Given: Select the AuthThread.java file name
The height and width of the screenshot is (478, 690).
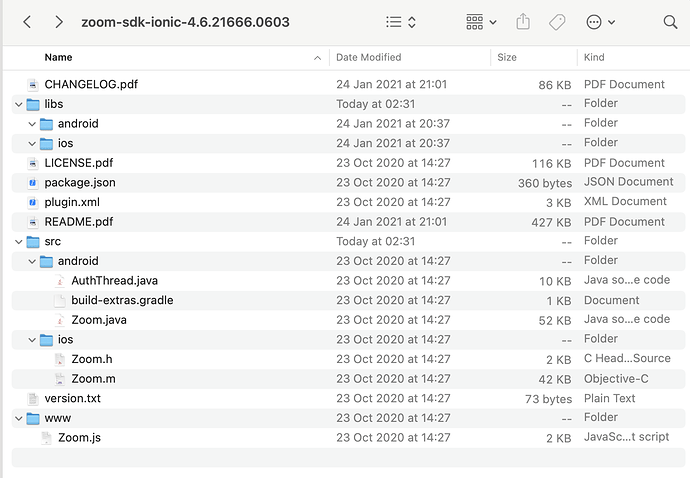Looking at the screenshot, I should pyautogui.click(x=114, y=280).
